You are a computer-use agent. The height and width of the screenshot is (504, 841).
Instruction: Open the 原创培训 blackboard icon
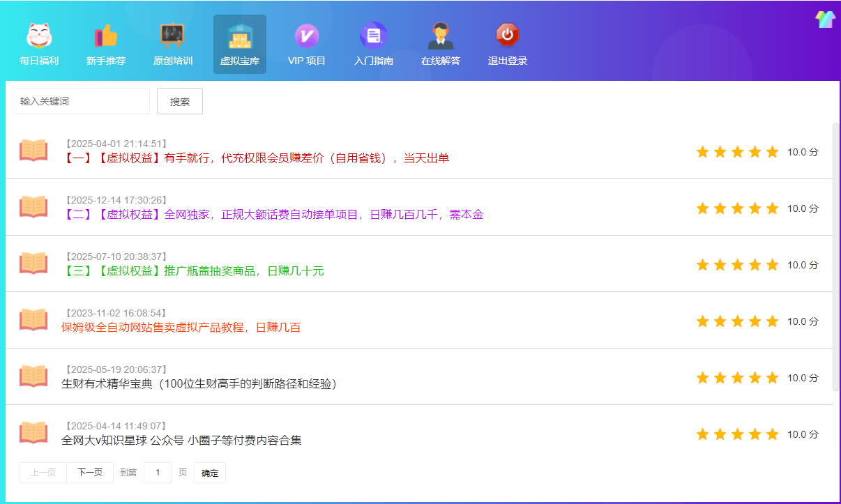172,36
